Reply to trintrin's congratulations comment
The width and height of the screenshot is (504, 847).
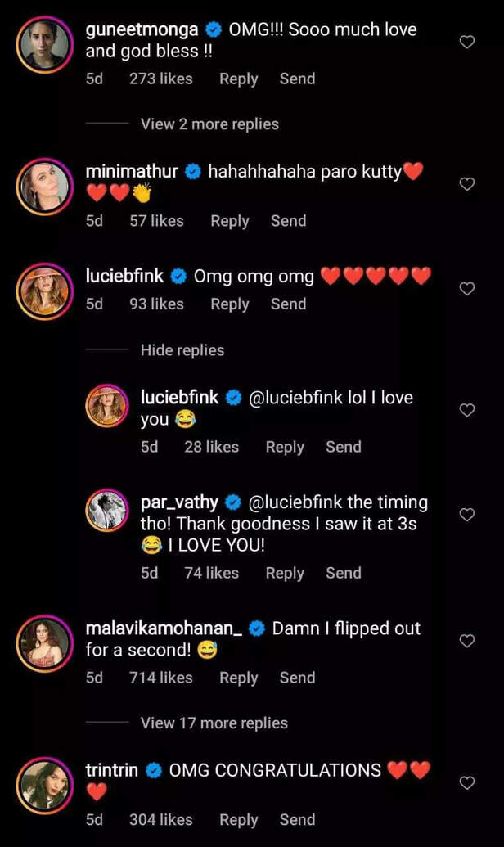pos(238,820)
